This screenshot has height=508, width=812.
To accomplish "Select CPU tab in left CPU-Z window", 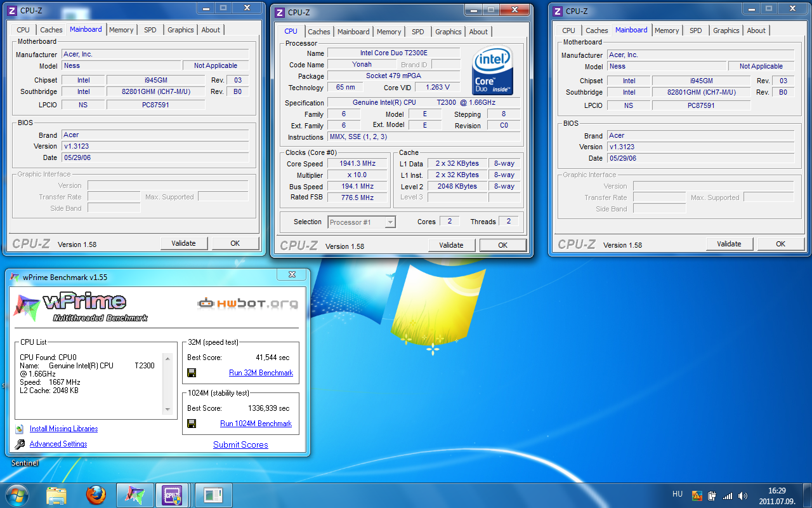I will pos(23,30).
